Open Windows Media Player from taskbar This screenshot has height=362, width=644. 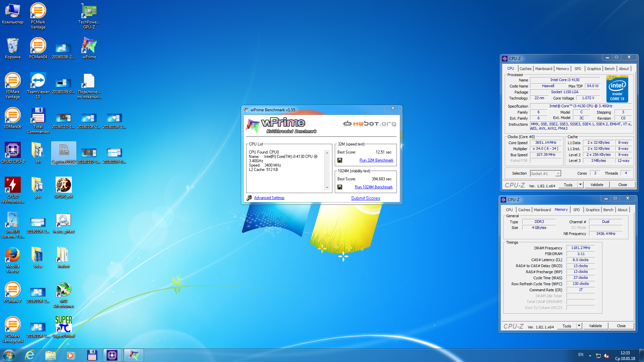pos(70,355)
